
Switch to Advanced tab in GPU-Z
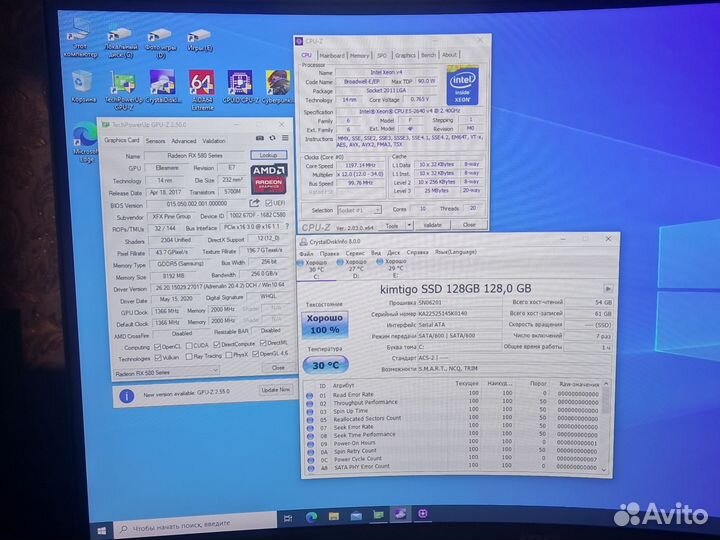click(x=184, y=141)
